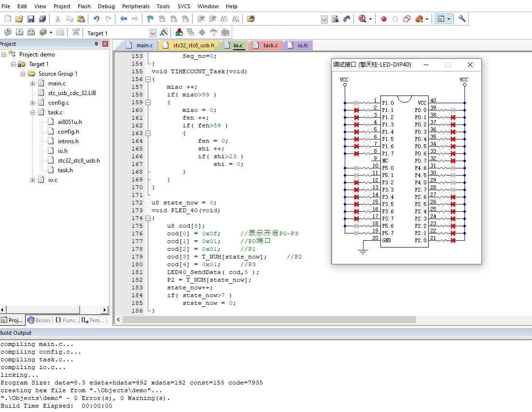Switch to the task.c editor tab

pos(270,45)
